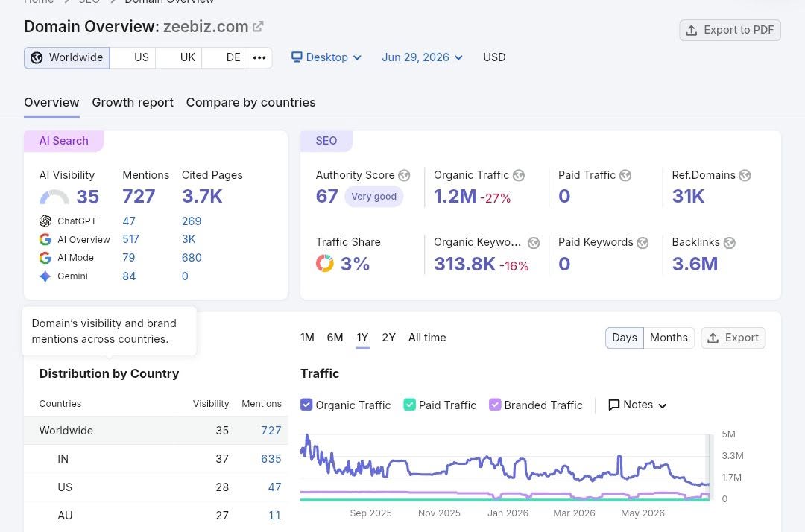The image size is (805, 532).
Task: Click the ChatGPT logo icon
Action: [45, 221]
